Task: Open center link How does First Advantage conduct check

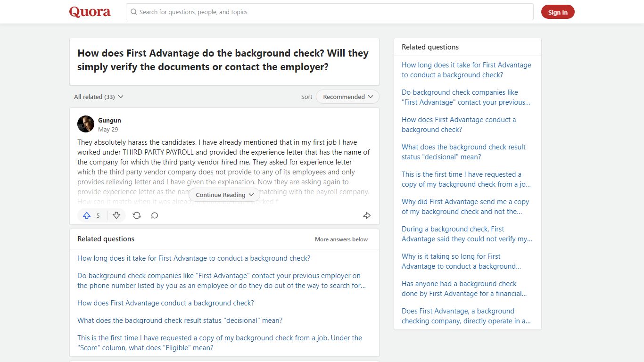Action: 165,303
